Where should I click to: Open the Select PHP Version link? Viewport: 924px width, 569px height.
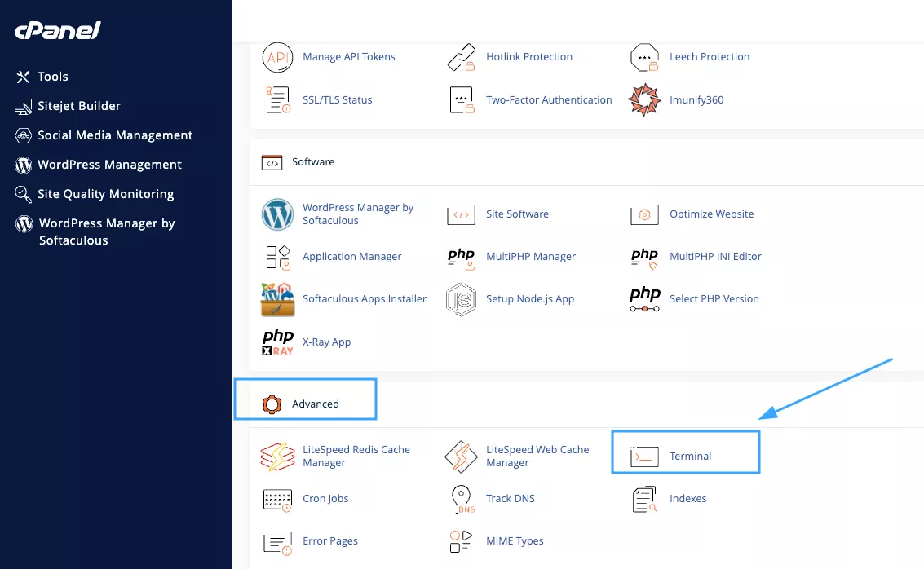tap(714, 299)
